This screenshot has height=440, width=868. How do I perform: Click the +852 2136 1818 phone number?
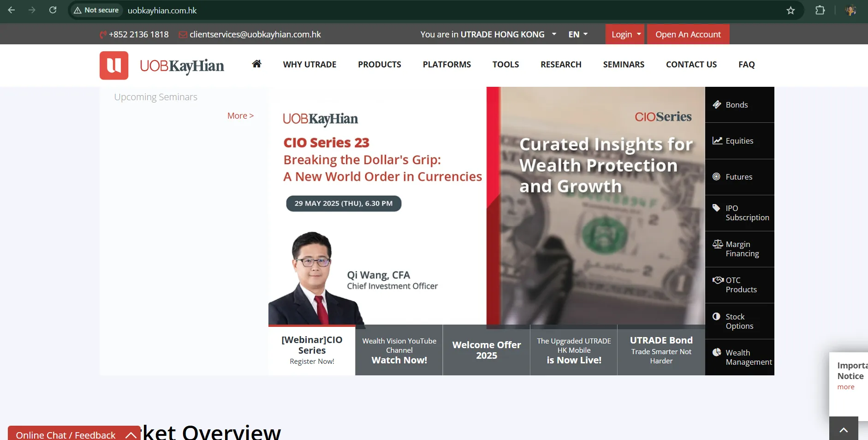coord(139,35)
